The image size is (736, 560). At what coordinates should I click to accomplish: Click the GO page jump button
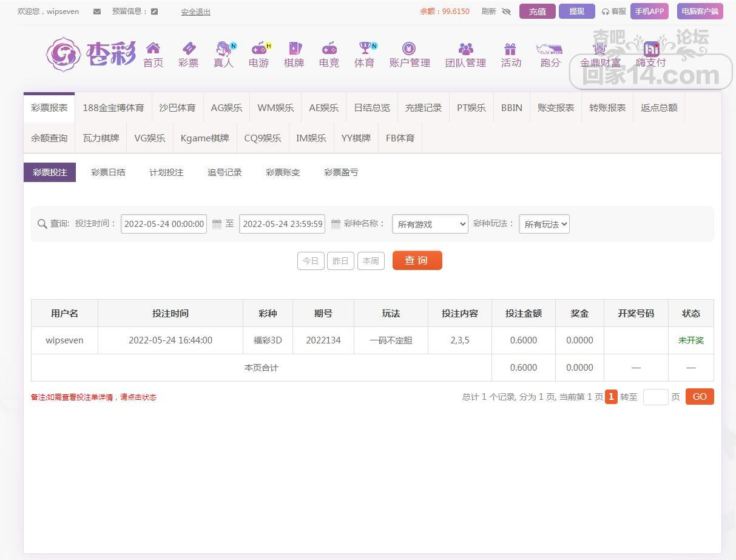coord(700,397)
